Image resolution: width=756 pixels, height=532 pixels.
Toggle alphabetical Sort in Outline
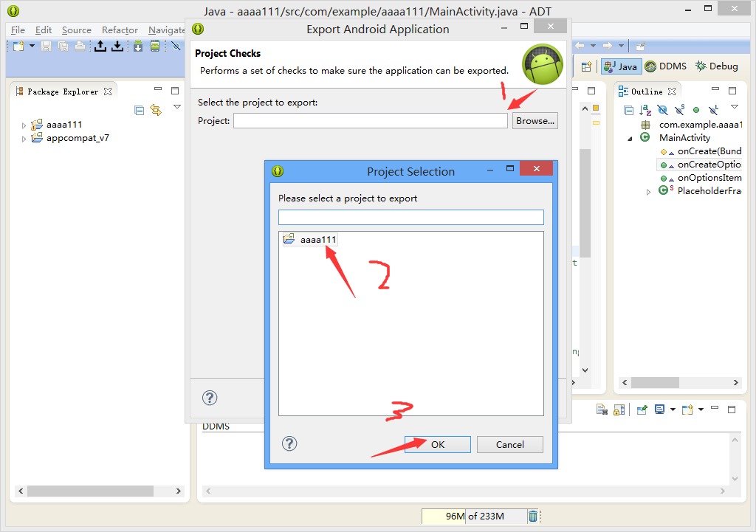click(x=645, y=111)
